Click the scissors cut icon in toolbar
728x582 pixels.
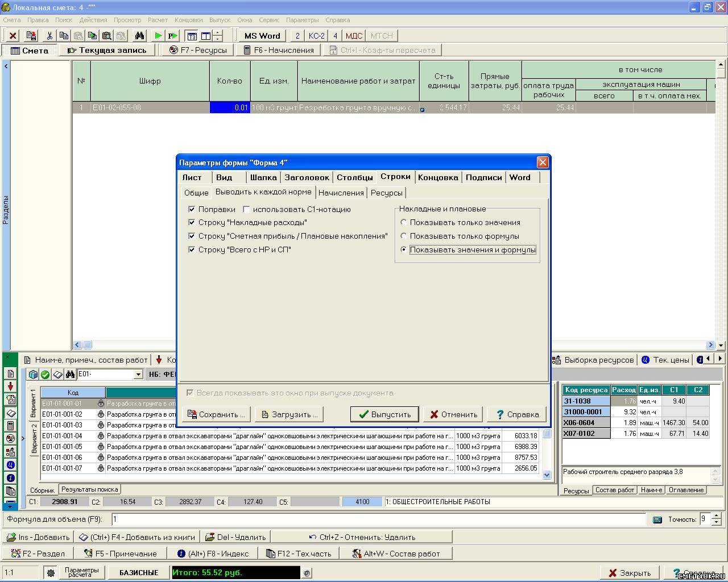click(49, 36)
